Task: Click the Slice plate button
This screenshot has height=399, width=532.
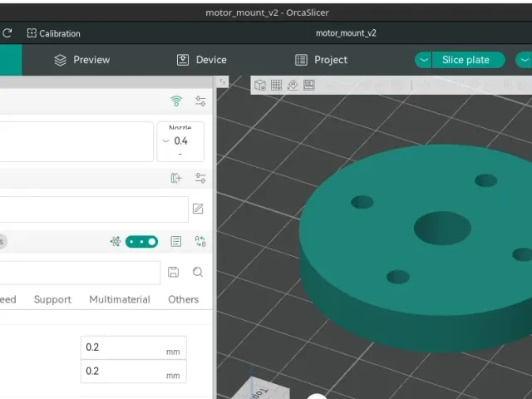Action: click(468, 60)
